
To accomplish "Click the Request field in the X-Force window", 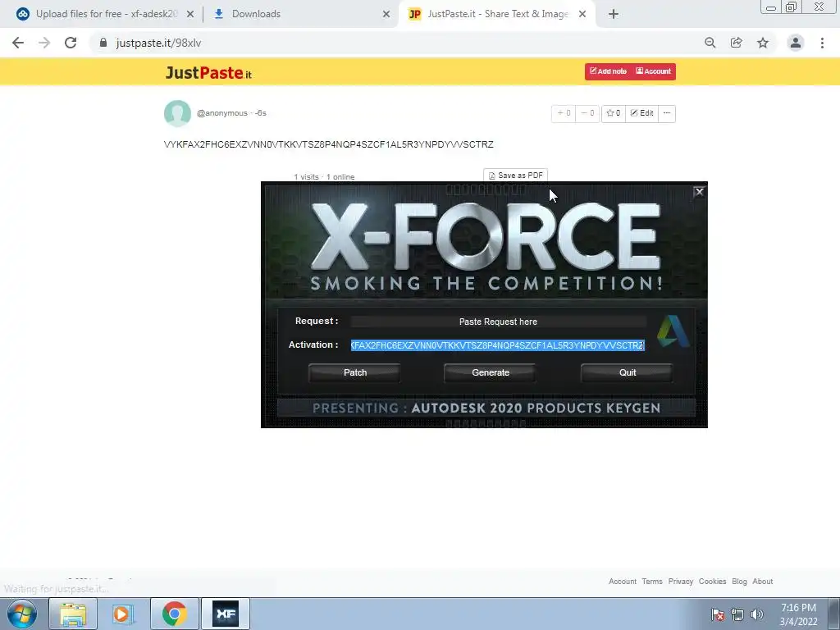I will (498, 322).
